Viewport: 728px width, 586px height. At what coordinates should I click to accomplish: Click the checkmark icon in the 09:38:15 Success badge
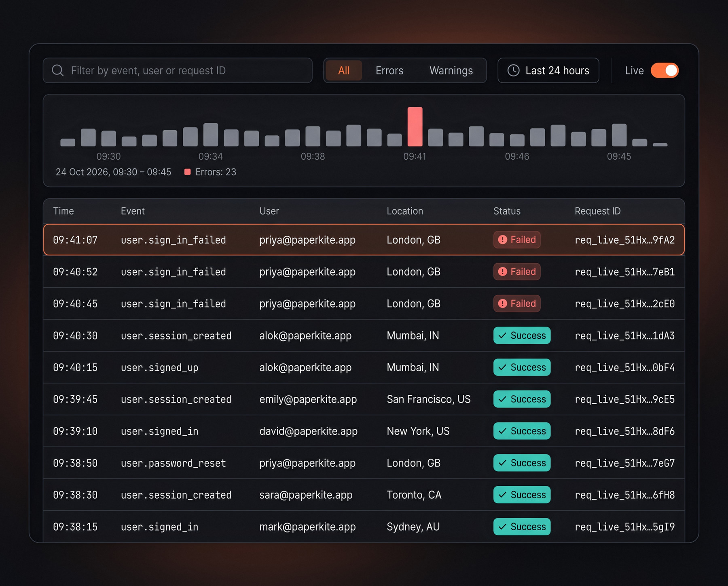(x=502, y=527)
